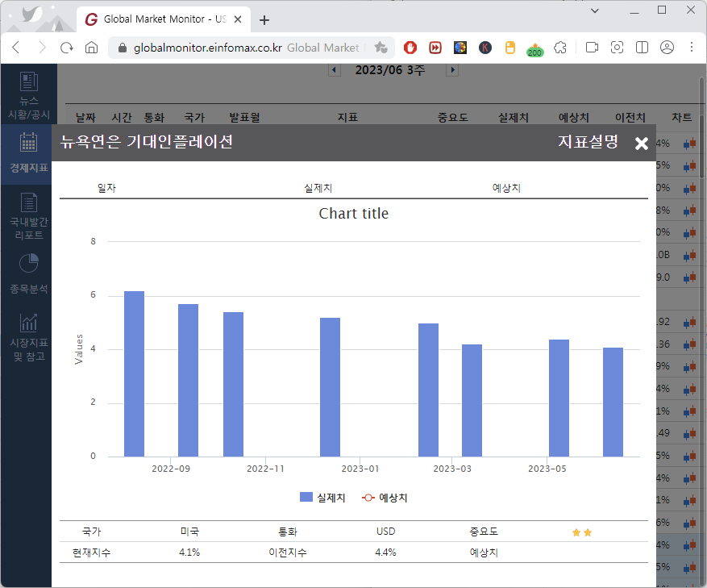
Task: Open 시장지표 및 참고 sidebar icon
Action: 29,336
